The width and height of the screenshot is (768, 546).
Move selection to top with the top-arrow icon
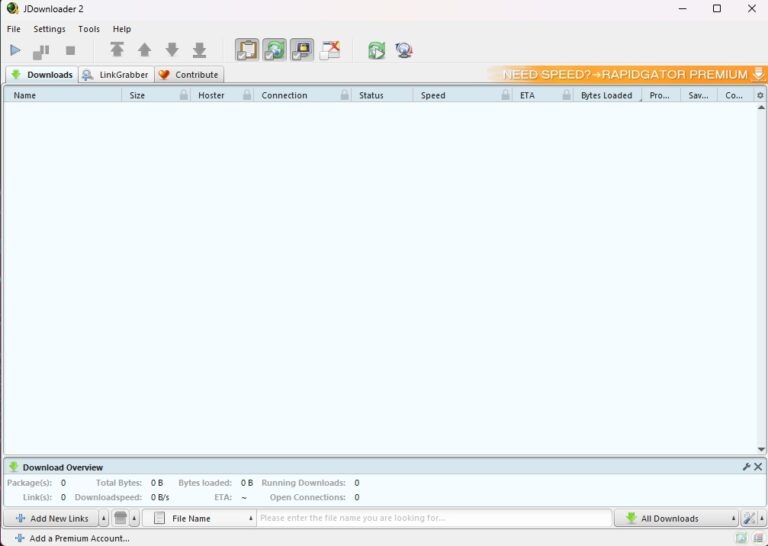(117, 50)
